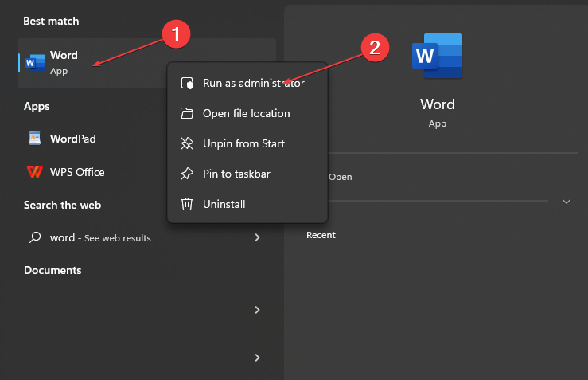Click the Documents section heading
This screenshot has width=588, height=380.
tap(53, 270)
